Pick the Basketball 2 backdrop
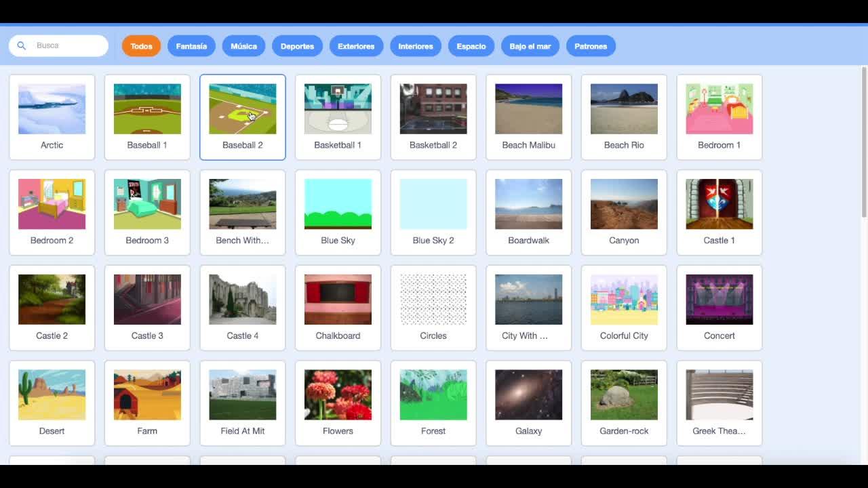The height and width of the screenshot is (488, 868). point(433,117)
